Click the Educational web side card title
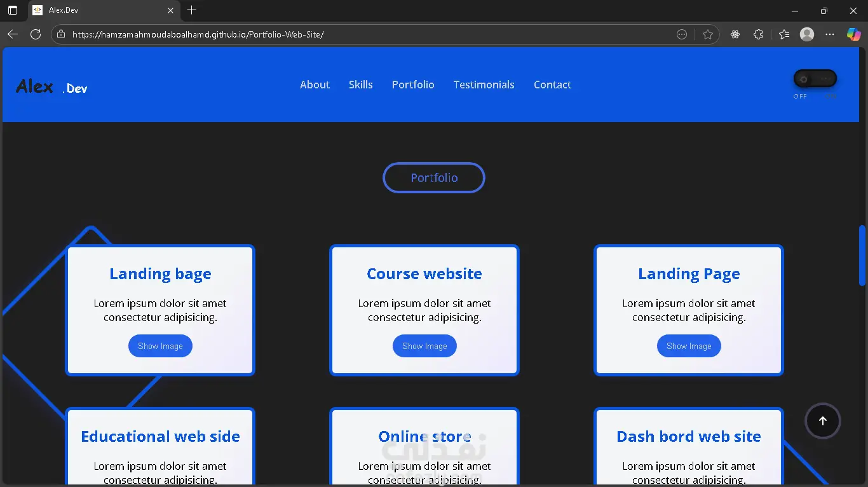The height and width of the screenshot is (487, 868). tap(160, 437)
